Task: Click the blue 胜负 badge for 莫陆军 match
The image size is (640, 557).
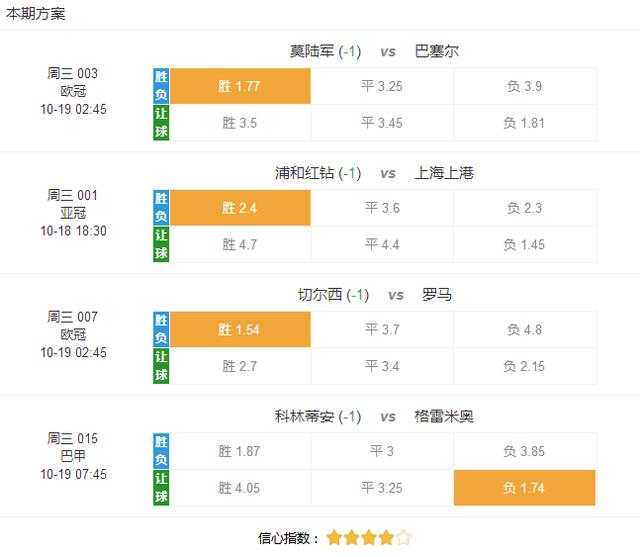Action: pos(161,86)
